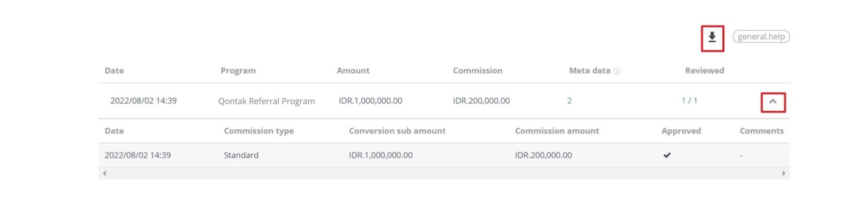Click the Reviewed column header
868x209 pixels.
pyautogui.click(x=704, y=71)
